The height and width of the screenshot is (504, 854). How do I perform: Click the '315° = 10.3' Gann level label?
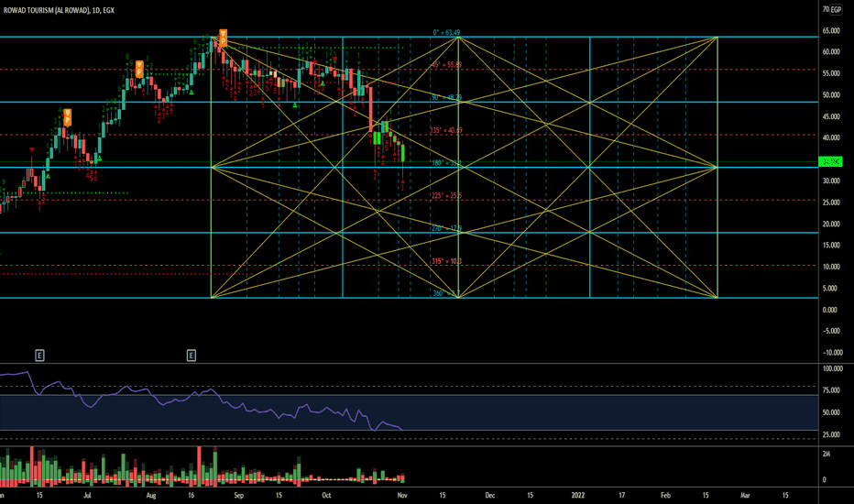(x=446, y=261)
